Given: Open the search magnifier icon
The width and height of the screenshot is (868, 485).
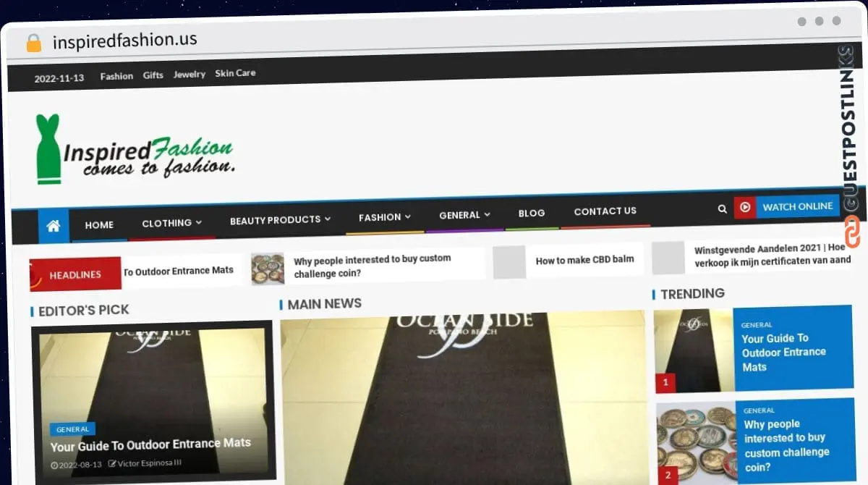Looking at the screenshot, I should [722, 208].
